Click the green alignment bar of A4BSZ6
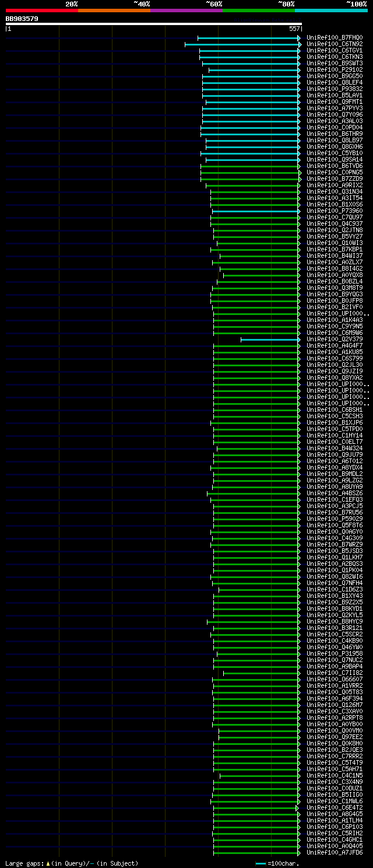This screenshot has height=868, width=373. pos(254,493)
